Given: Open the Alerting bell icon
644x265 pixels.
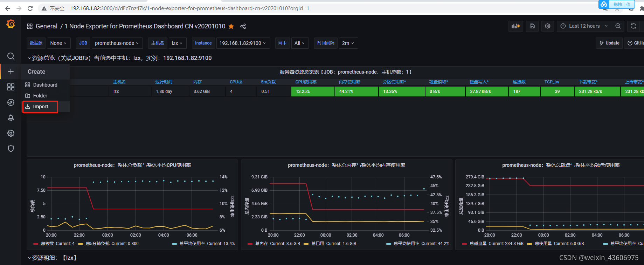Looking at the screenshot, I should coord(11,118).
